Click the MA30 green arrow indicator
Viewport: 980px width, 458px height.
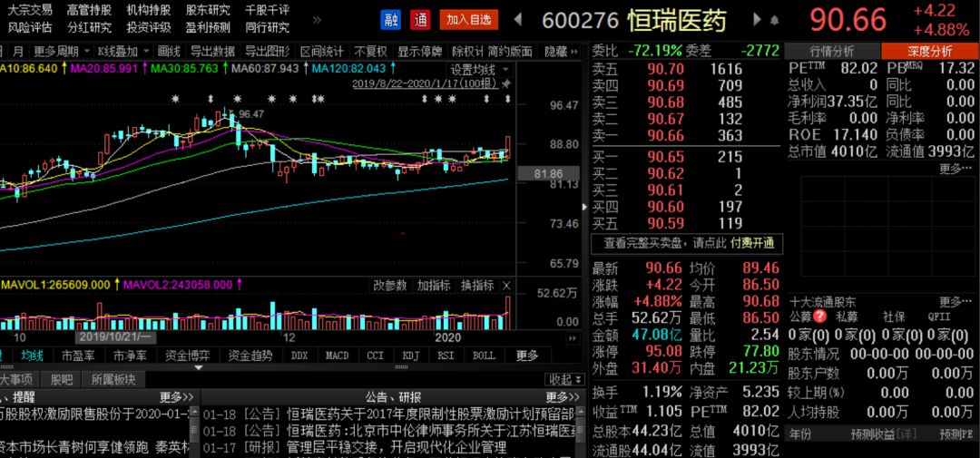tap(224, 68)
